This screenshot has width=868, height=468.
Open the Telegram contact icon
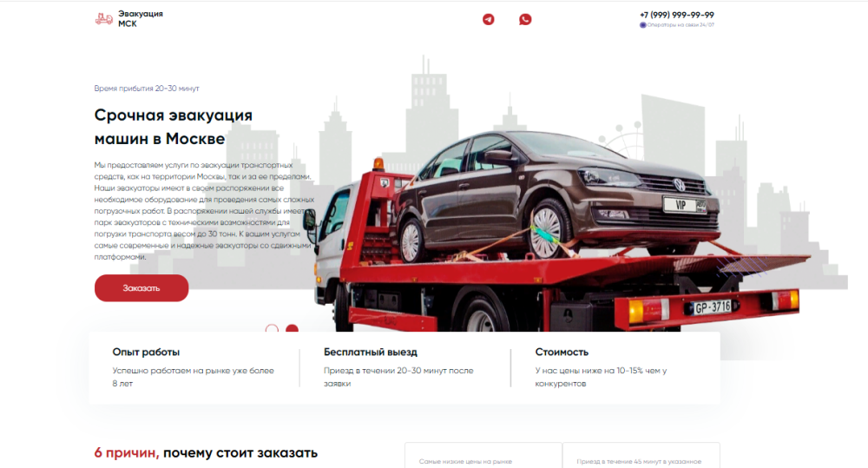point(489,19)
